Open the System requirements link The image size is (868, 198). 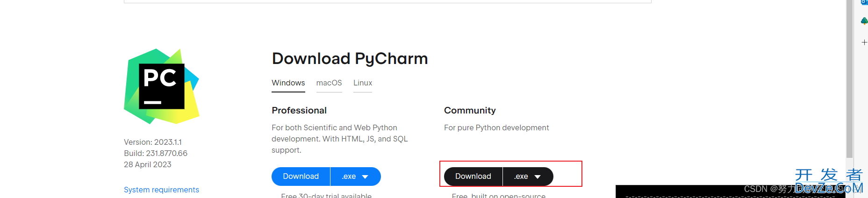161,190
